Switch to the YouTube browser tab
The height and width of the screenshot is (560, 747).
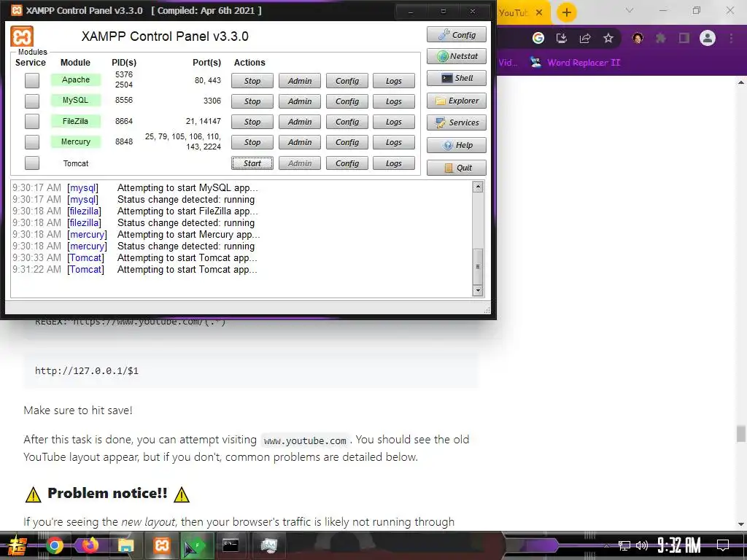click(x=514, y=13)
